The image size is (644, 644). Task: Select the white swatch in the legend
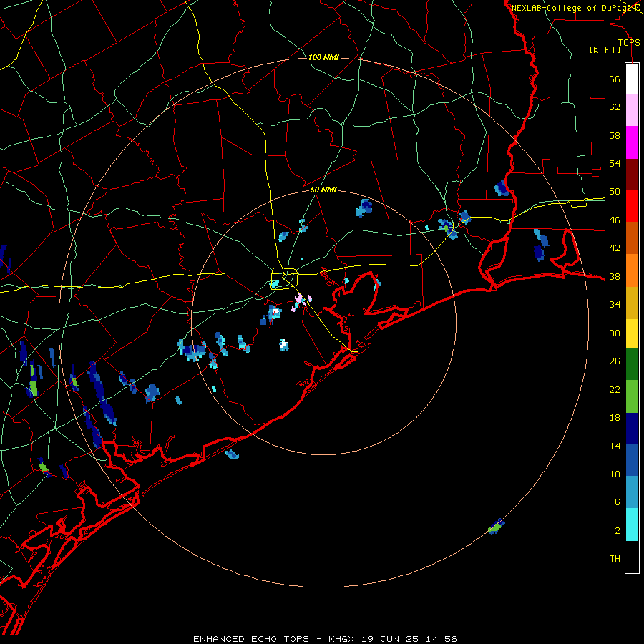[x=632, y=79]
